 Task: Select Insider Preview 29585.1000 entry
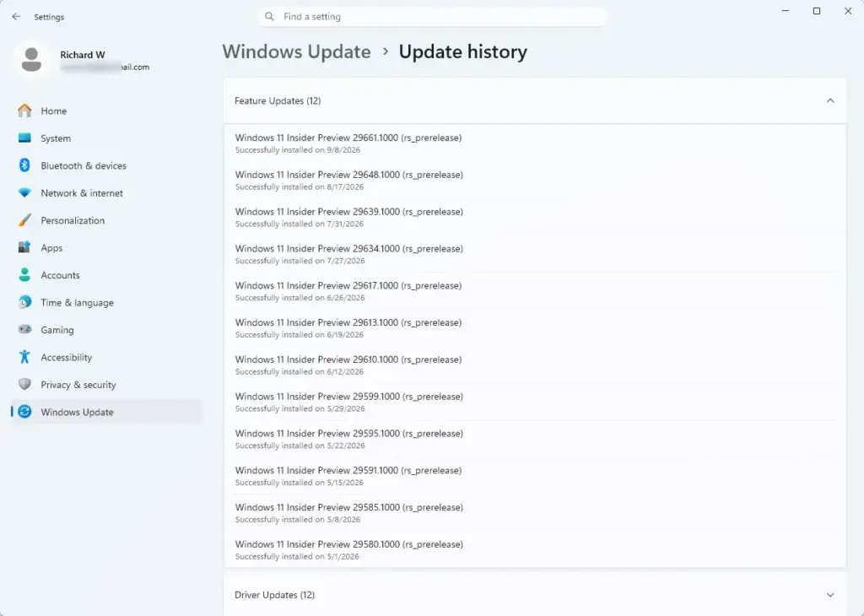coord(534,512)
